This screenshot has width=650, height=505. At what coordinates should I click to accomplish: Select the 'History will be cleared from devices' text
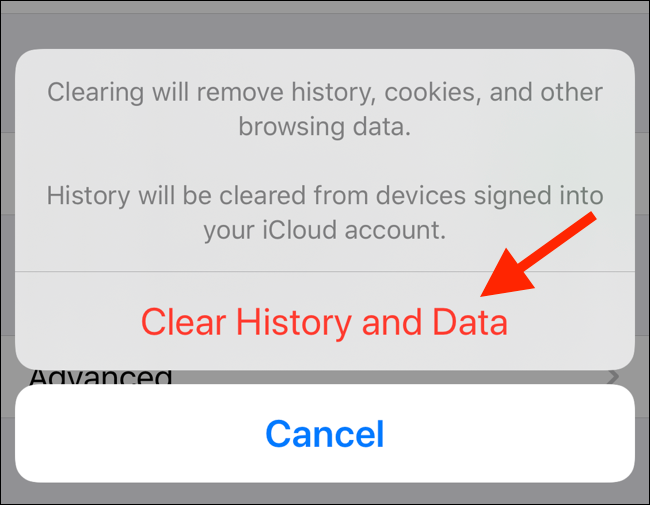tap(325, 213)
